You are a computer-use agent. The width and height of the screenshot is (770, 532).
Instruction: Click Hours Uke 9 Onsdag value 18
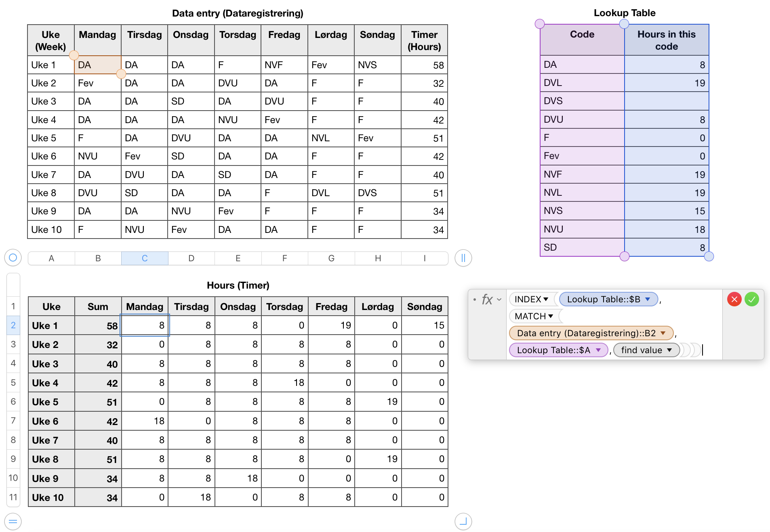point(238,478)
